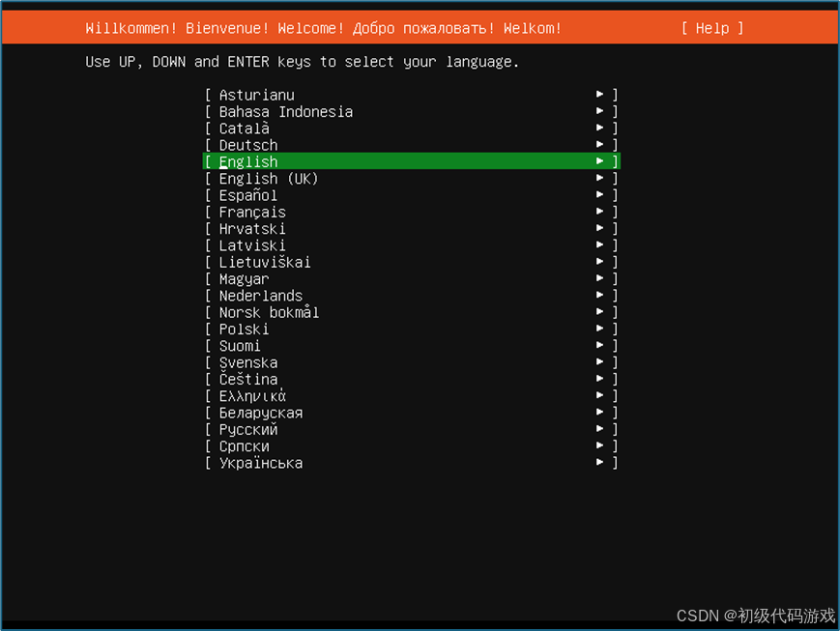Select Asturianu language
The image size is (840, 631).
(x=411, y=95)
